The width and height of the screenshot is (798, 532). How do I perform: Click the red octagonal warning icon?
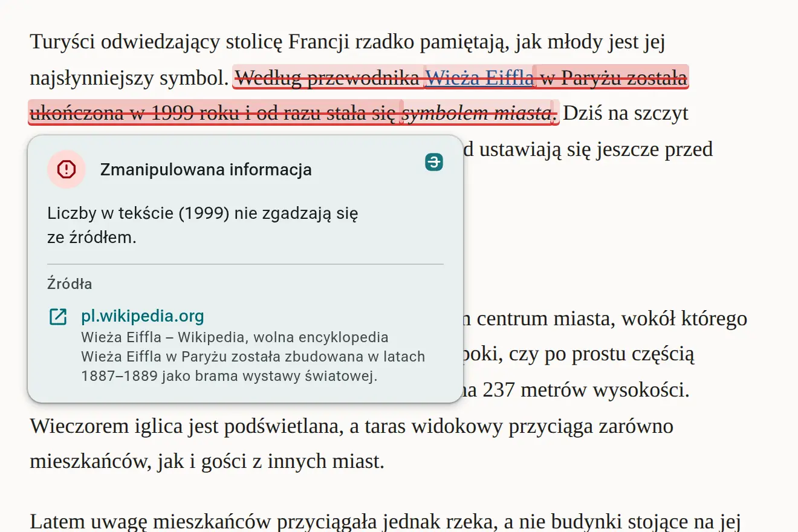pyautogui.click(x=66, y=169)
